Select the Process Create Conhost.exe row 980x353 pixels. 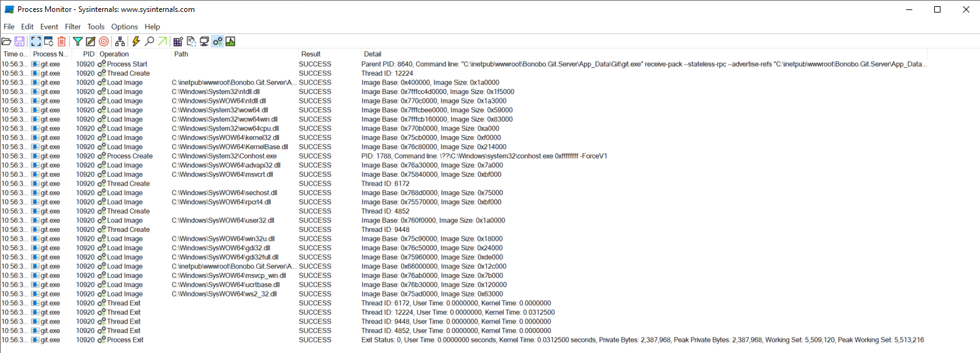tap(465, 156)
